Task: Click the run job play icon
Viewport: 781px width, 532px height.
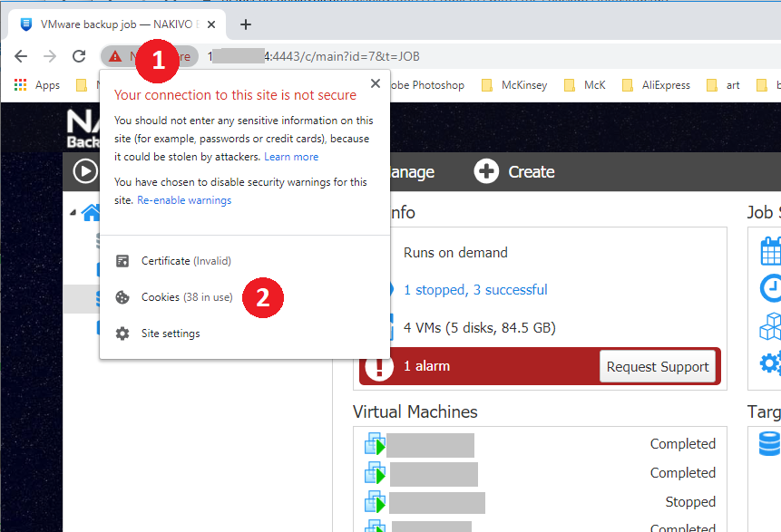Action: 84,170
